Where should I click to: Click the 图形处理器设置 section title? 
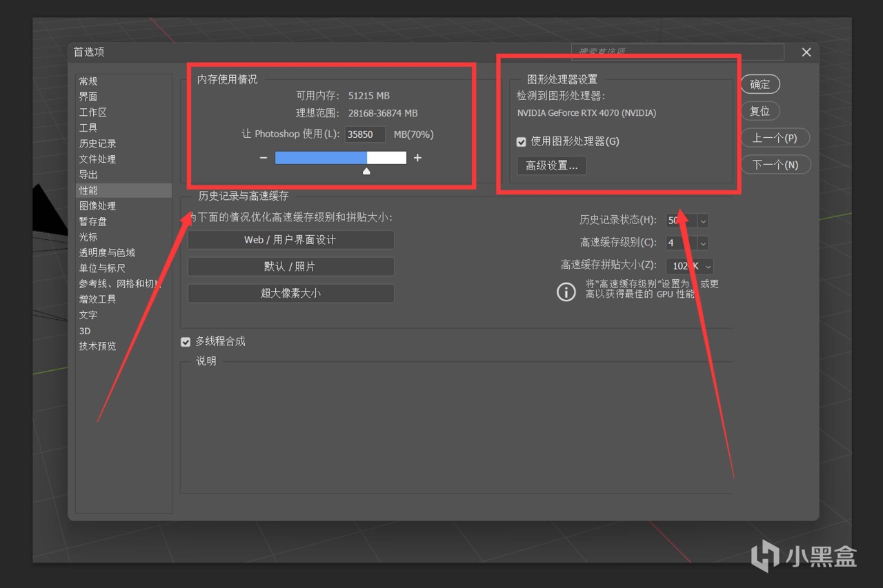pos(562,79)
